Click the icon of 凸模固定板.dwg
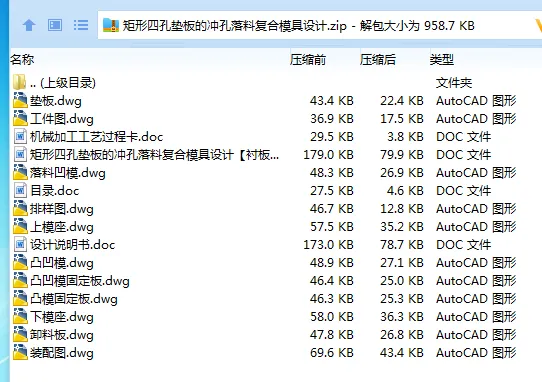 (x=20, y=298)
